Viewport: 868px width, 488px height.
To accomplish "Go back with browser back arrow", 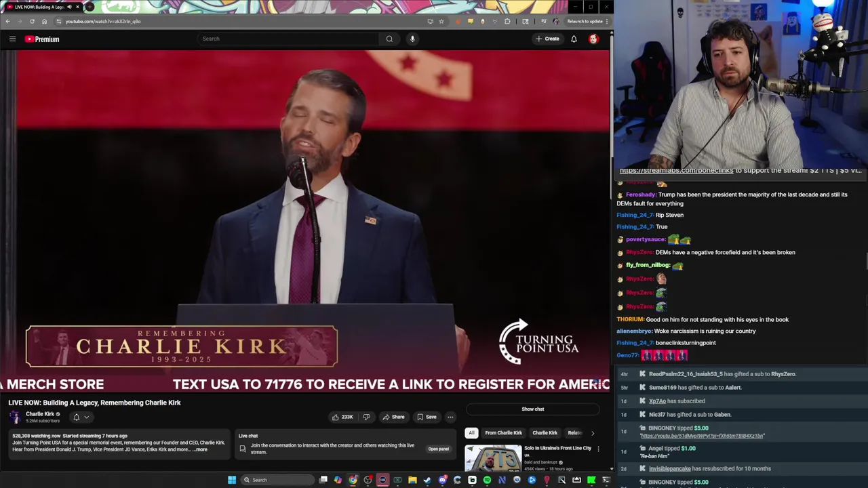I will click(7, 21).
